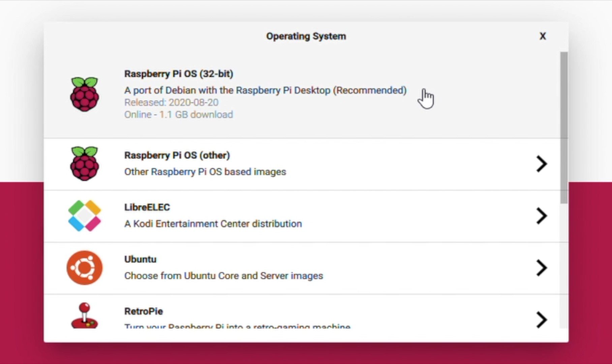Select the Raspberry Pi OS (32-bit) title
Image resolution: width=612 pixels, height=364 pixels.
pyautogui.click(x=179, y=74)
